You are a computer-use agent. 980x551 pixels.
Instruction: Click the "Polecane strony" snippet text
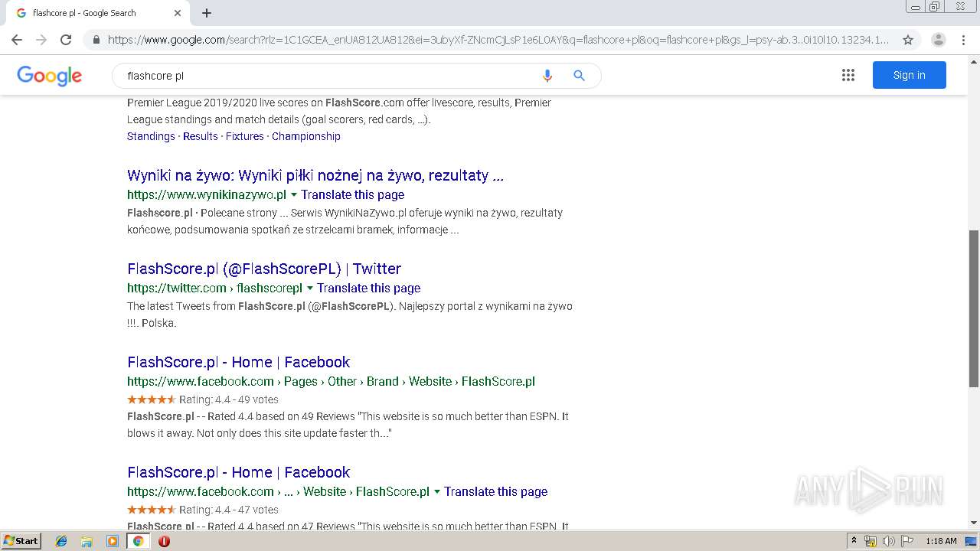point(240,213)
